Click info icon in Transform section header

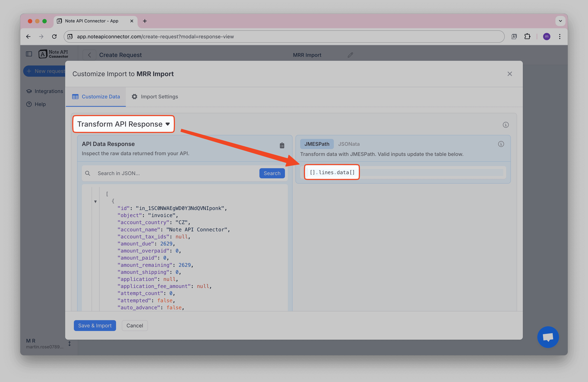pyautogui.click(x=505, y=125)
